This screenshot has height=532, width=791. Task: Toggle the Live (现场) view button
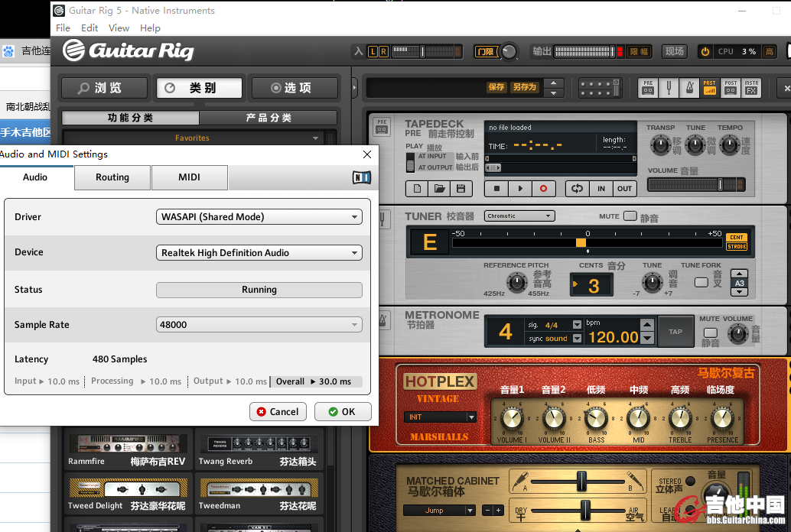coord(675,51)
